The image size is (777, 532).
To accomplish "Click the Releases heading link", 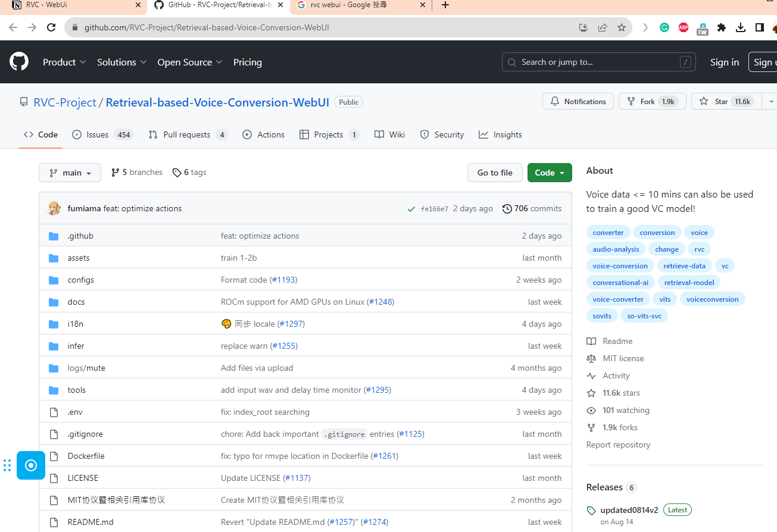I will 604,487.
